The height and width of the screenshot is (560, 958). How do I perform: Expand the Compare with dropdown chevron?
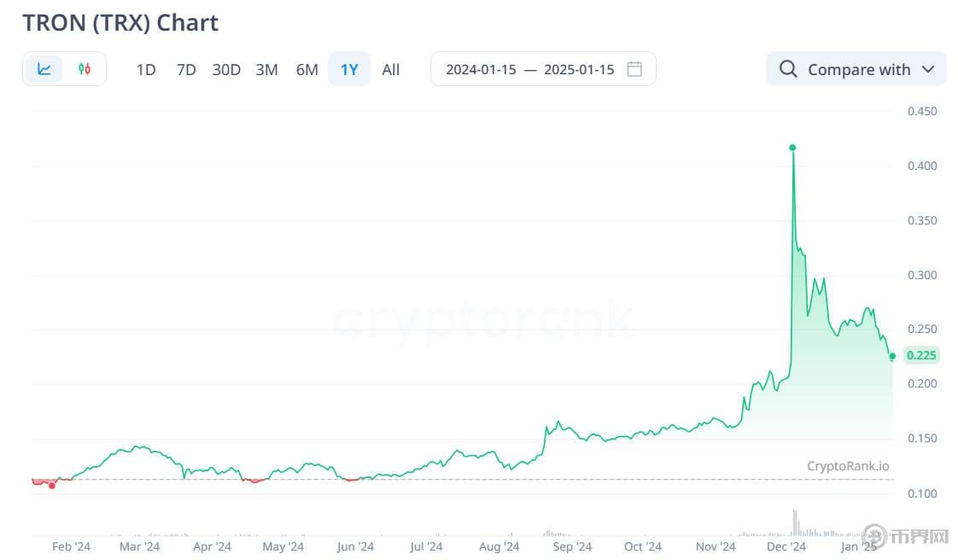pyautogui.click(x=929, y=70)
